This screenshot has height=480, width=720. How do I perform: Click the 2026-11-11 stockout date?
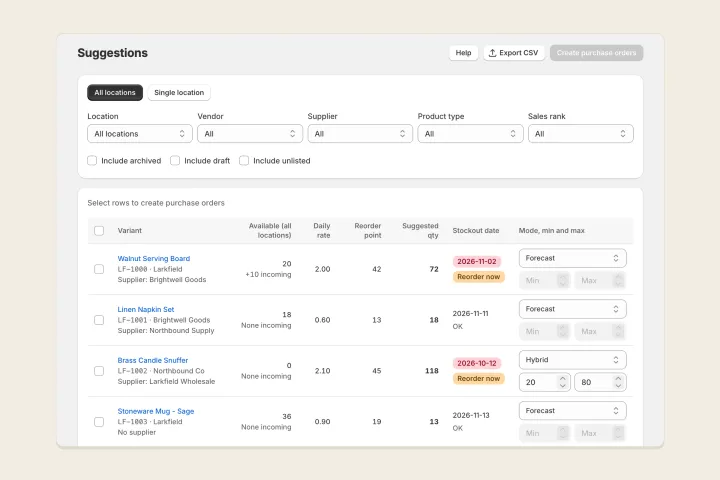coord(471,313)
